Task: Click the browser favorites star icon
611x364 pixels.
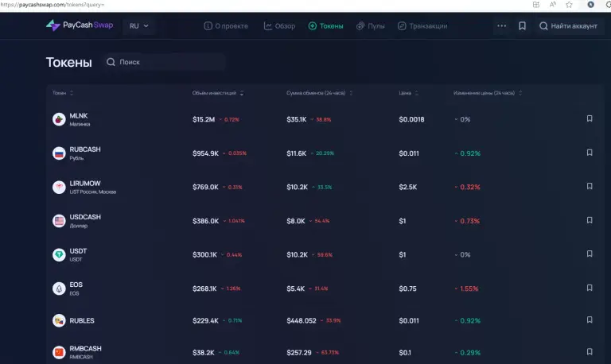Action: pos(570,5)
